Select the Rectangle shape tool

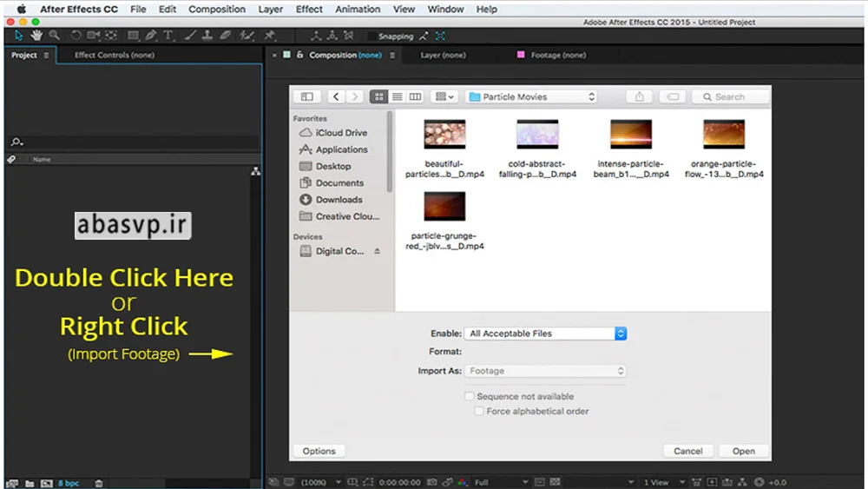(x=133, y=36)
